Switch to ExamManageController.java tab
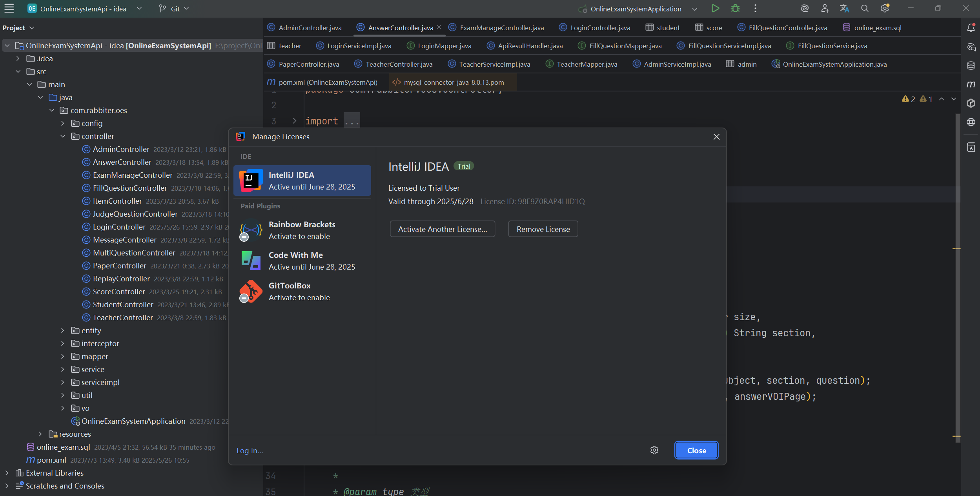Screen dimensions: 980x496 496,27
